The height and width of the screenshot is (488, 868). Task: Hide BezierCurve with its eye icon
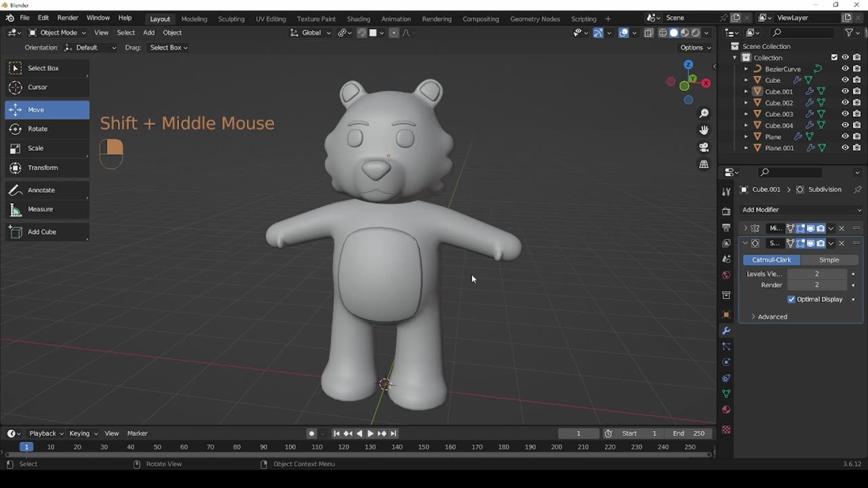pos(845,68)
